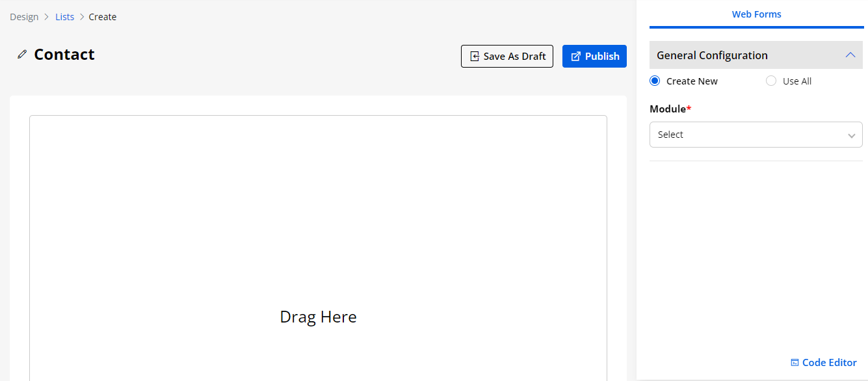Switch to the Web Forms tab

click(x=756, y=14)
